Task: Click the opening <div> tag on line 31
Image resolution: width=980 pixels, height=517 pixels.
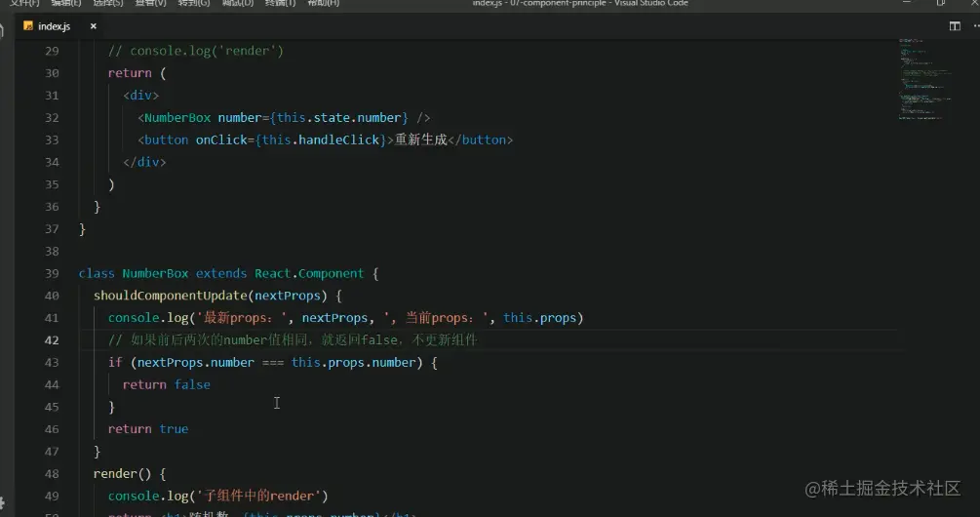Action: click(x=141, y=95)
